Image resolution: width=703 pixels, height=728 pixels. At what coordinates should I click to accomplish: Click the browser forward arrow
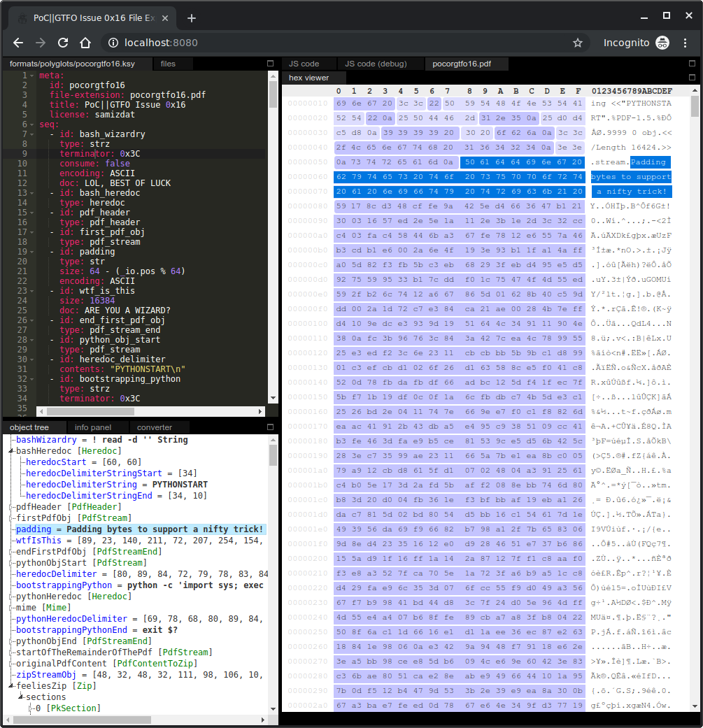41,43
